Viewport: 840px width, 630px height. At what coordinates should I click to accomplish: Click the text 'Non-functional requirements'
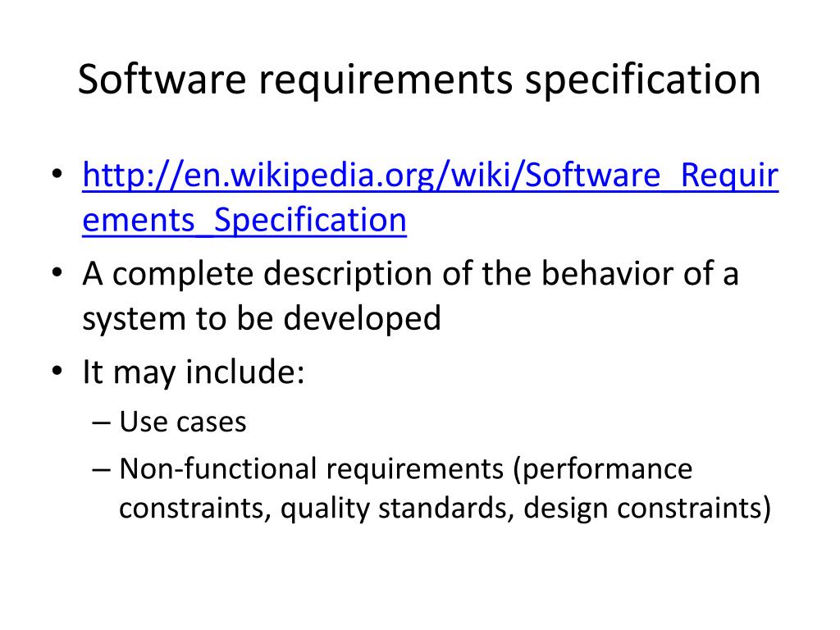pyautogui.click(x=311, y=469)
